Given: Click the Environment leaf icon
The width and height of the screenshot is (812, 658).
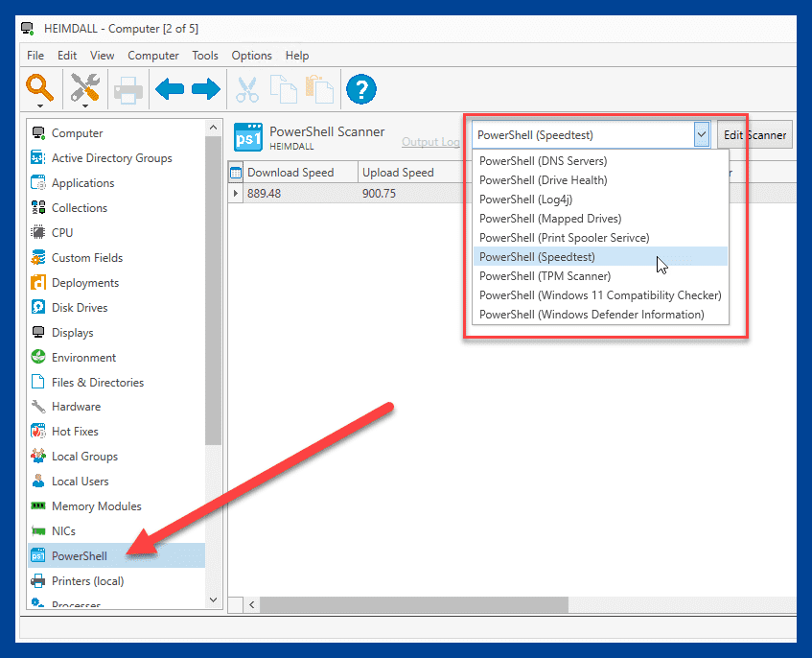Looking at the screenshot, I should [x=38, y=357].
